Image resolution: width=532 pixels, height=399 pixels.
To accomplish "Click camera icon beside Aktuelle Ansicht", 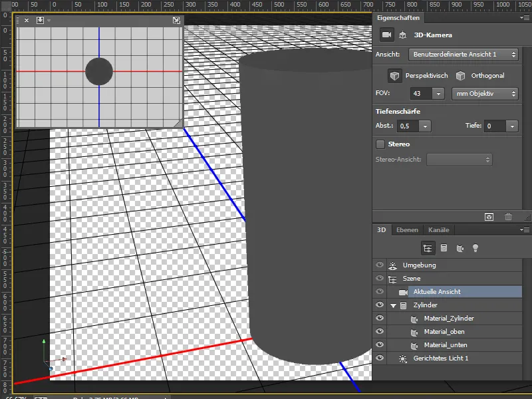I will coord(403,292).
